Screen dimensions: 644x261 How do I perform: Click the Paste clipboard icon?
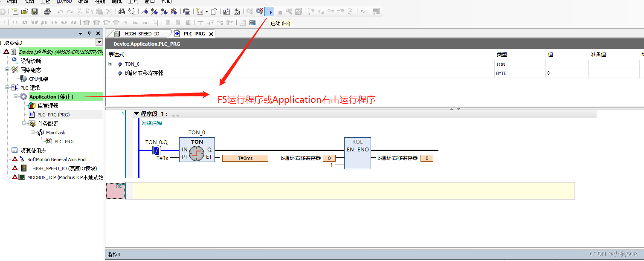tap(99, 12)
